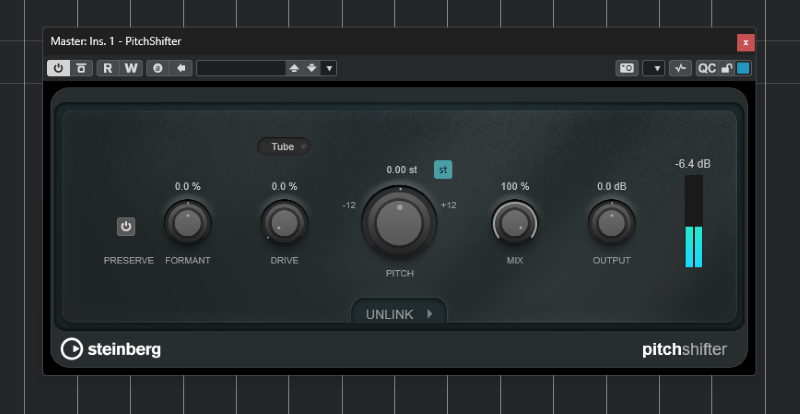Expand the UNLINK panel arrow

[429, 314]
